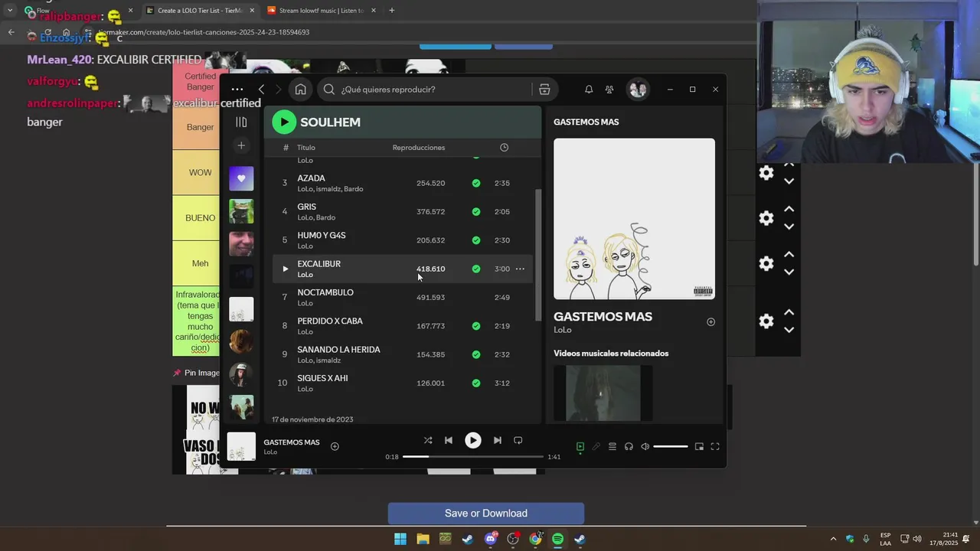
Task: Play the SOULHEM album with the green button
Action: click(284, 122)
